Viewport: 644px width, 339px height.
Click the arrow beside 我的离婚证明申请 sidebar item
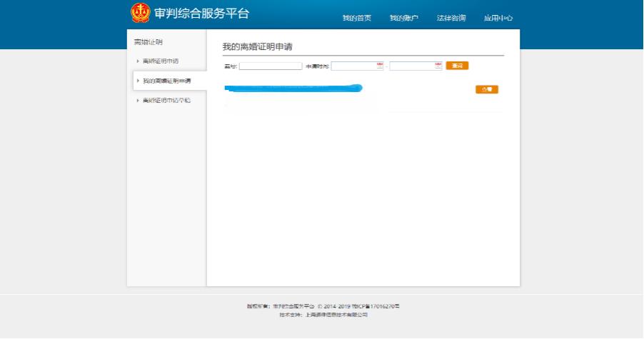138,81
